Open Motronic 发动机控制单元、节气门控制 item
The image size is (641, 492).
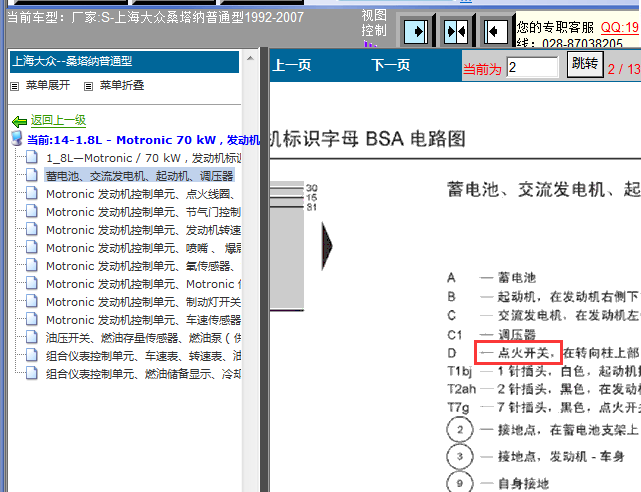[143, 212]
